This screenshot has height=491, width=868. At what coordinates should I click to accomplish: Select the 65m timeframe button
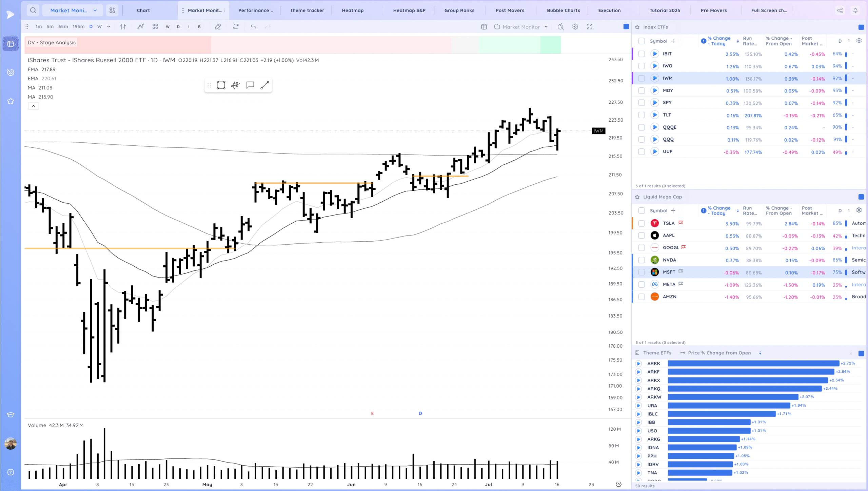coord(63,27)
